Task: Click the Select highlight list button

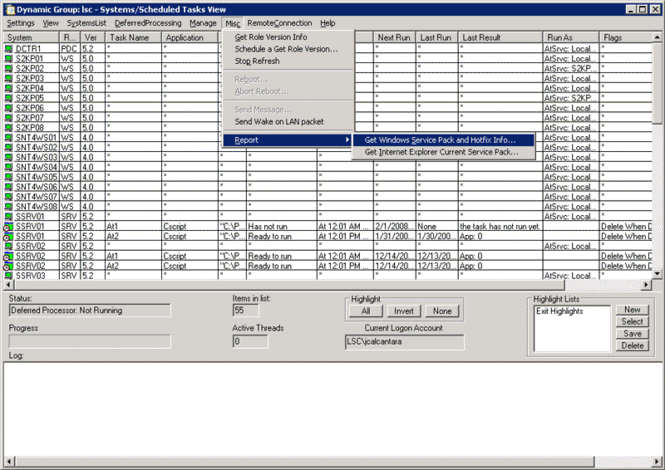Action: click(x=632, y=322)
